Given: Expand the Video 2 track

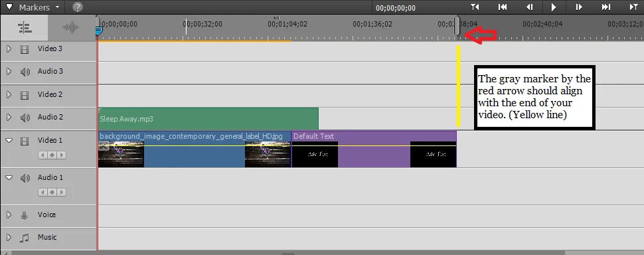Looking at the screenshot, I should [x=9, y=94].
